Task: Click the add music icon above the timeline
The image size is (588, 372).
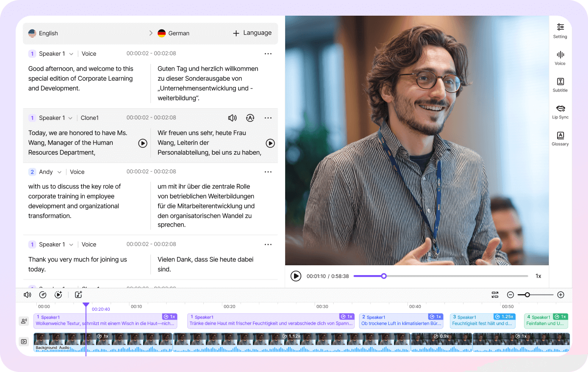Action: 78,295
